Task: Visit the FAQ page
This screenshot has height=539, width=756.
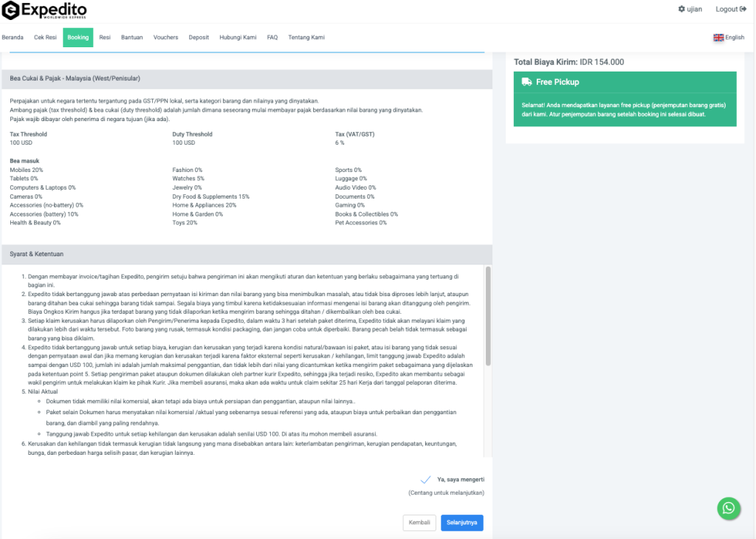Action: pos(272,37)
